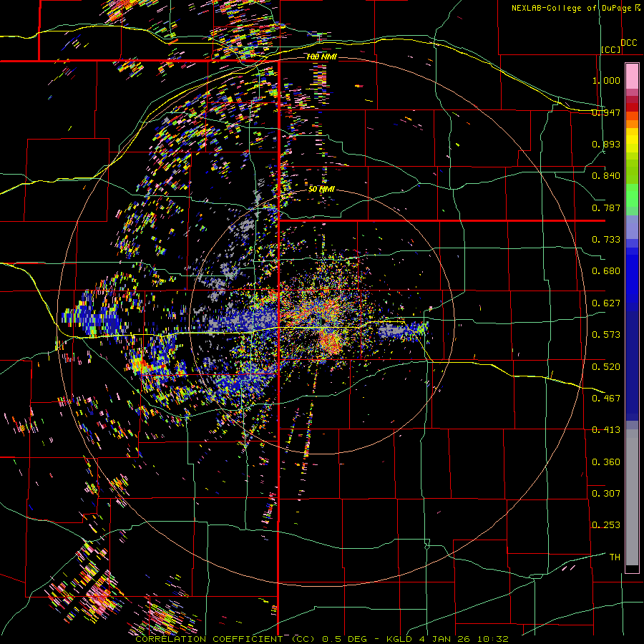Pick the gray segment of the color bar
Image resolution: width=644 pixels, height=644 pixels.
point(632,497)
